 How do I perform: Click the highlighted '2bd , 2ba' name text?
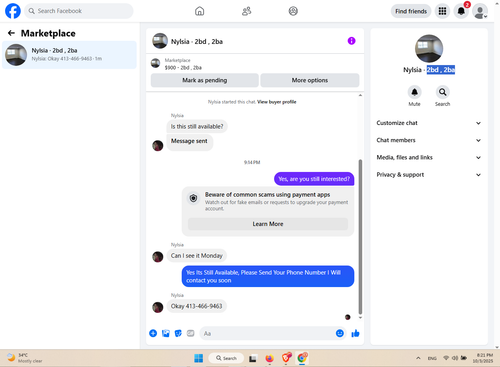pyautogui.click(x=441, y=70)
